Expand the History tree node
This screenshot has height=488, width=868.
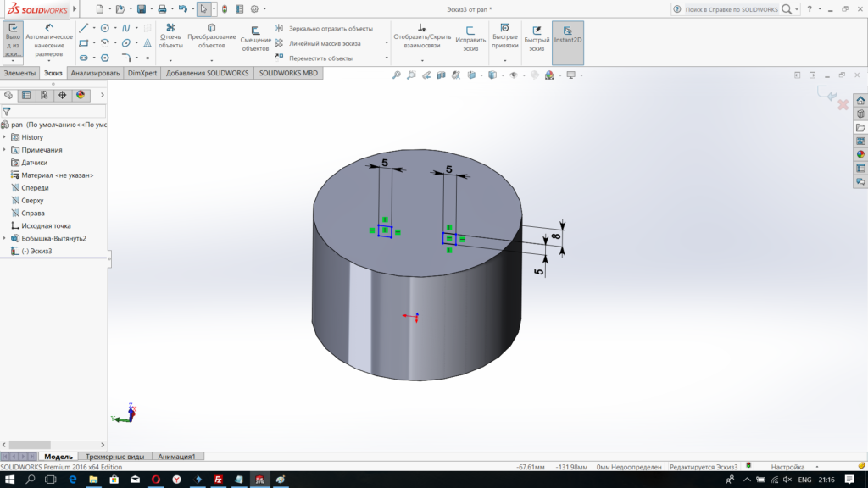[4, 137]
